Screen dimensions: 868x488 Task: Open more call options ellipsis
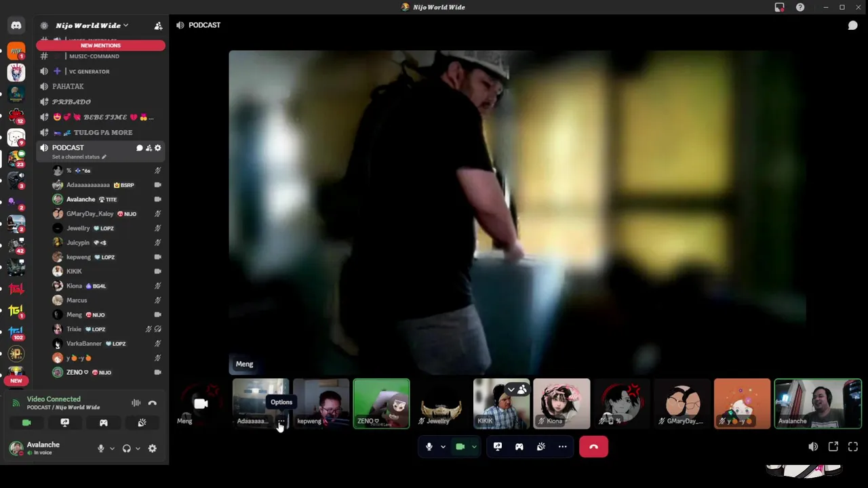coord(563,447)
